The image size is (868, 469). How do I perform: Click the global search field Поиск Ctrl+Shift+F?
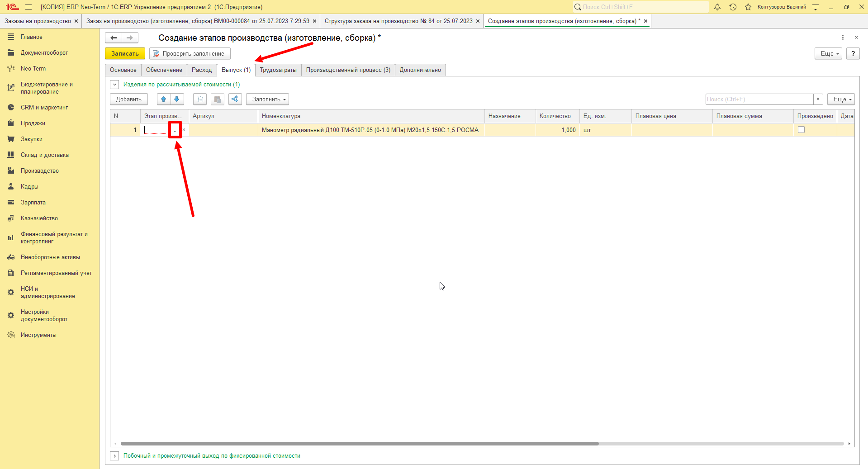pos(640,7)
